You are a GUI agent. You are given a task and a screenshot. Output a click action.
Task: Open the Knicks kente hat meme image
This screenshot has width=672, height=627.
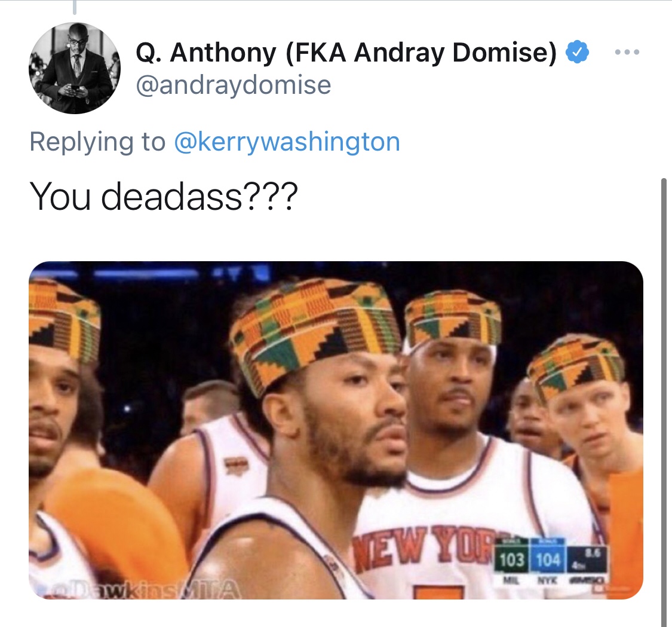coord(336,430)
